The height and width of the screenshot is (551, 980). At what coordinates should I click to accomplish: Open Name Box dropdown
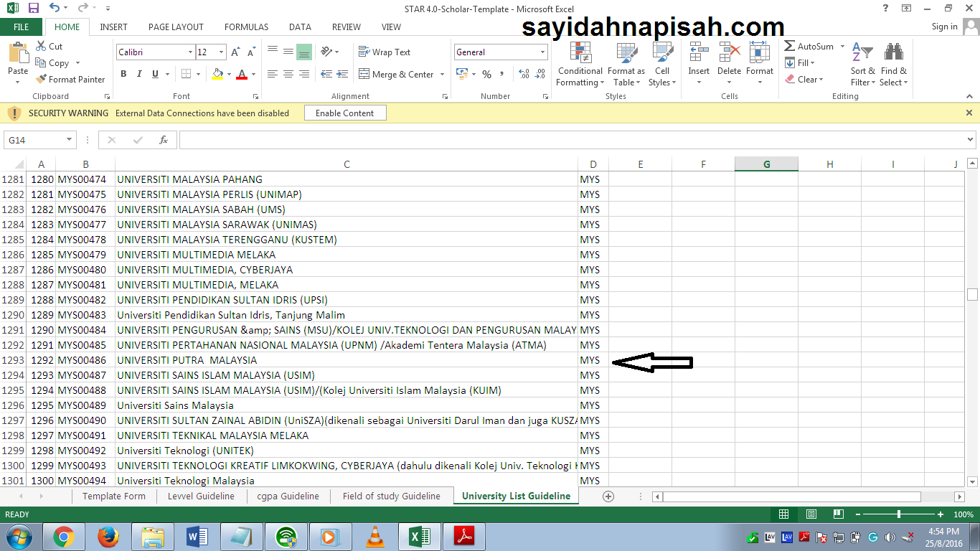click(70, 140)
